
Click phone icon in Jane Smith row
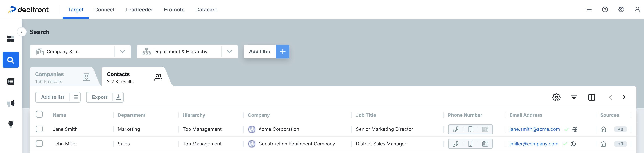[455, 129]
